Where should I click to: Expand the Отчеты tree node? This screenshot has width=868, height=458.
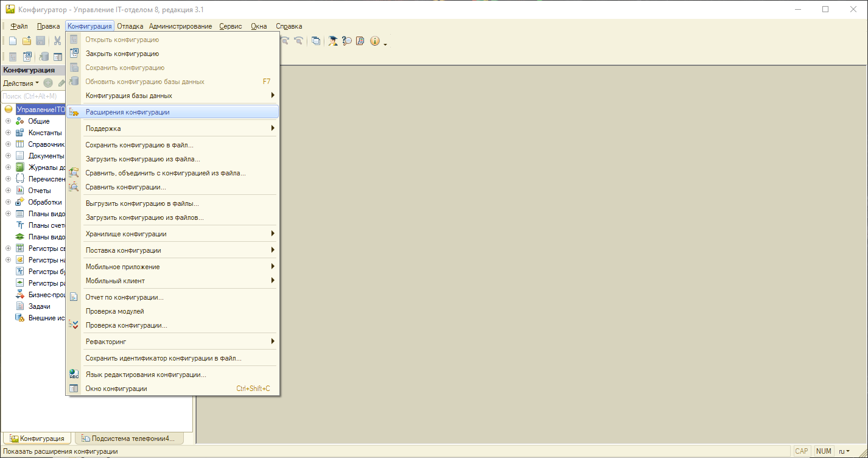[8, 191]
